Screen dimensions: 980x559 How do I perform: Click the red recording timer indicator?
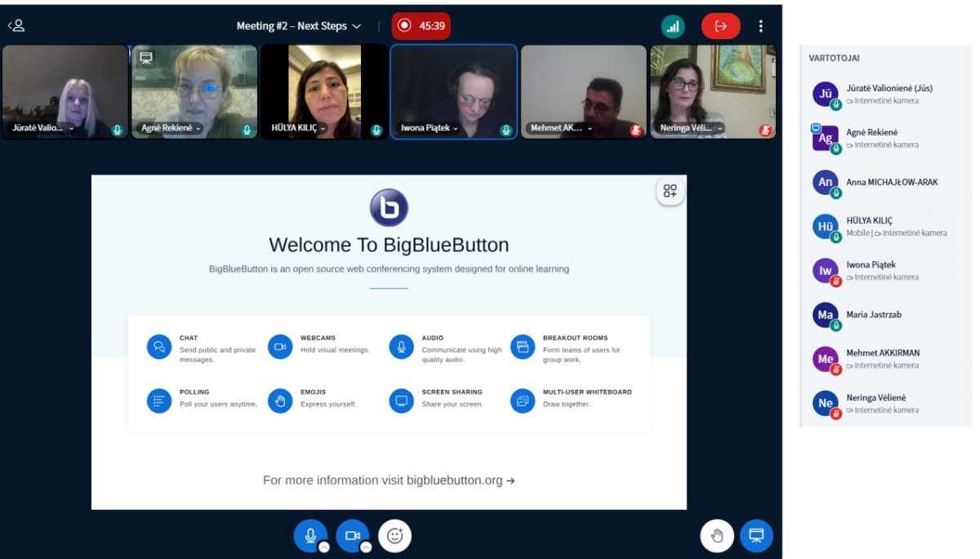click(421, 26)
